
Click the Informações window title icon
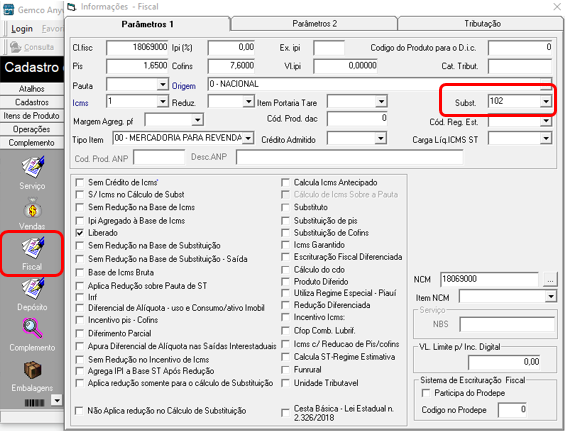pos(72,7)
